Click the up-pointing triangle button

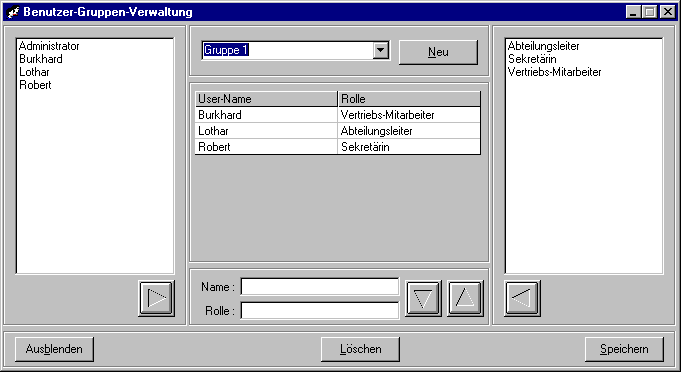[x=466, y=298]
